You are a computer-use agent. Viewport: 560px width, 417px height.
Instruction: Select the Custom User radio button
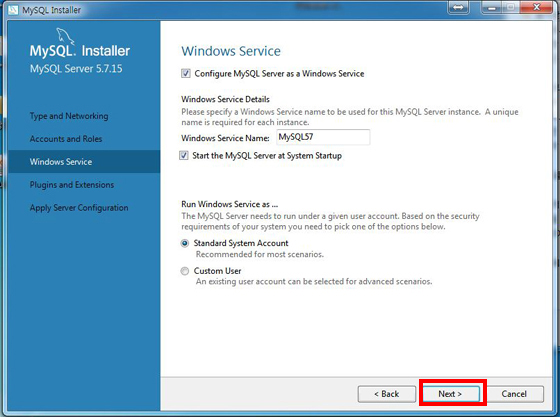click(185, 271)
